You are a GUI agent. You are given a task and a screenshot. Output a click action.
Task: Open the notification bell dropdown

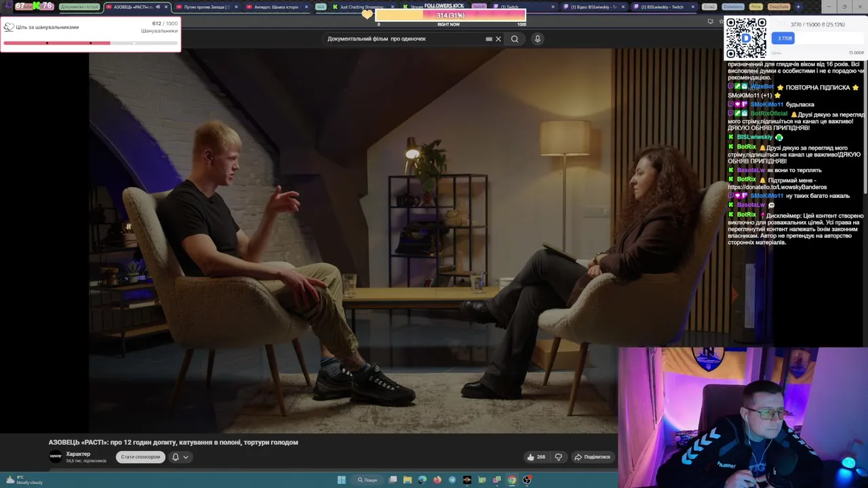[x=180, y=457]
